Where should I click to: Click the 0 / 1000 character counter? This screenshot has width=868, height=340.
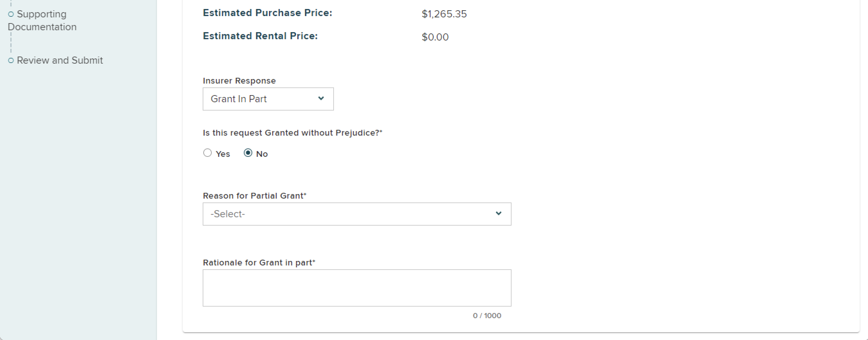pyautogui.click(x=486, y=316)
